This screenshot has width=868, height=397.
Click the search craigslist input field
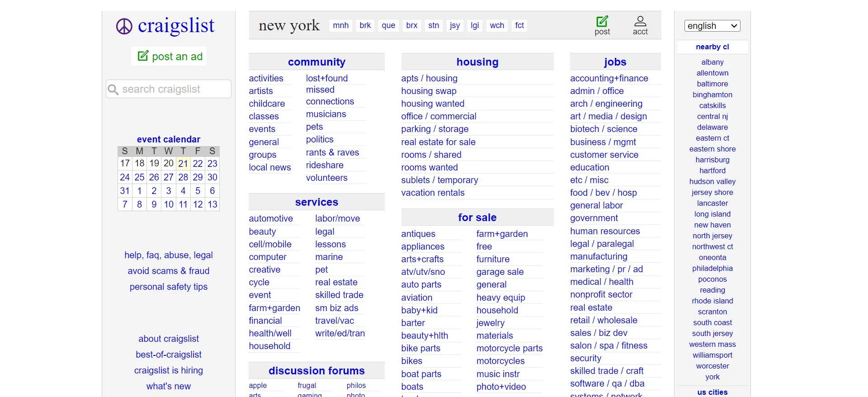click(169, 89)
